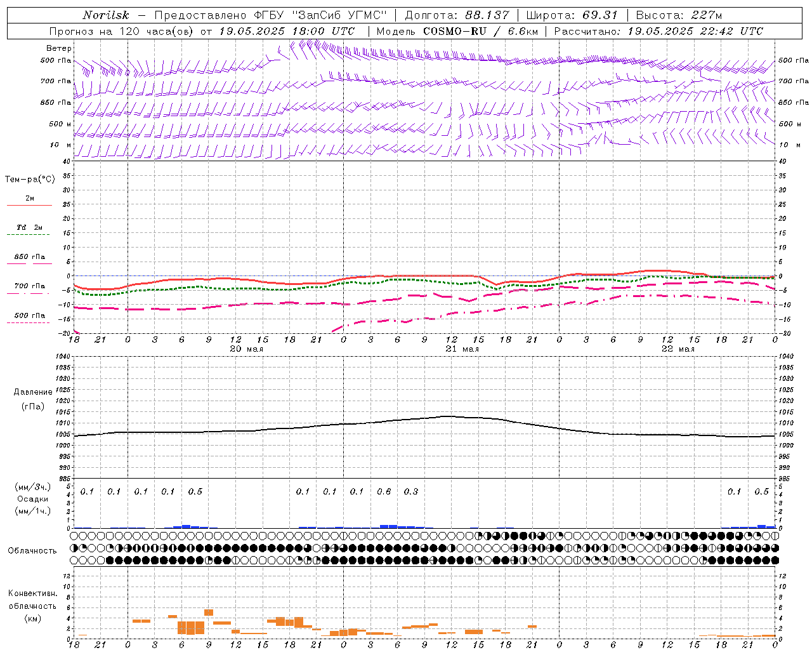
Task: Click the '20 мая' date label
Action: (x=246, y=349)
